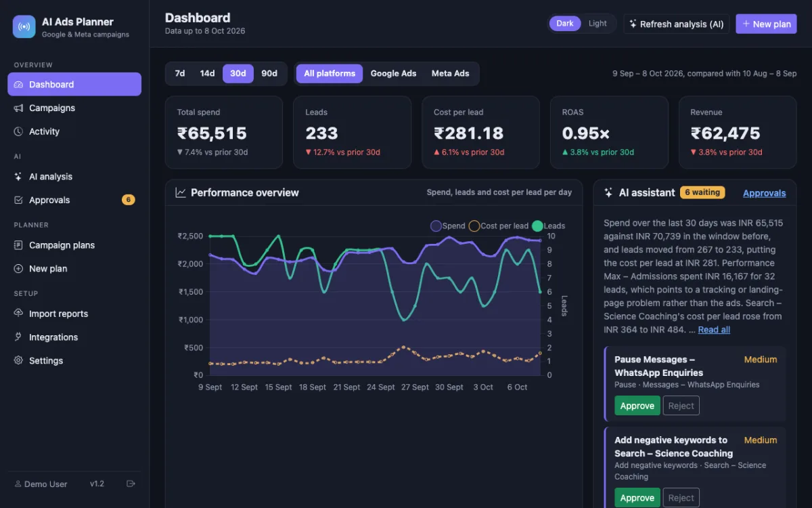Click the Leads 233 card
The image size is (812, 508).
click(352, 132)
